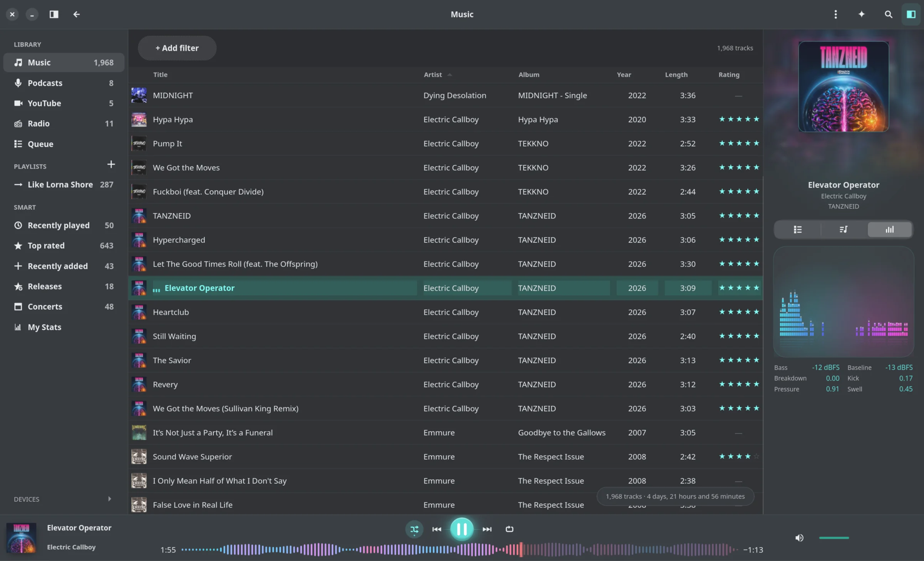924x561 pixels.
Task: Skip to the next track
Action: (x=487, y=529)
